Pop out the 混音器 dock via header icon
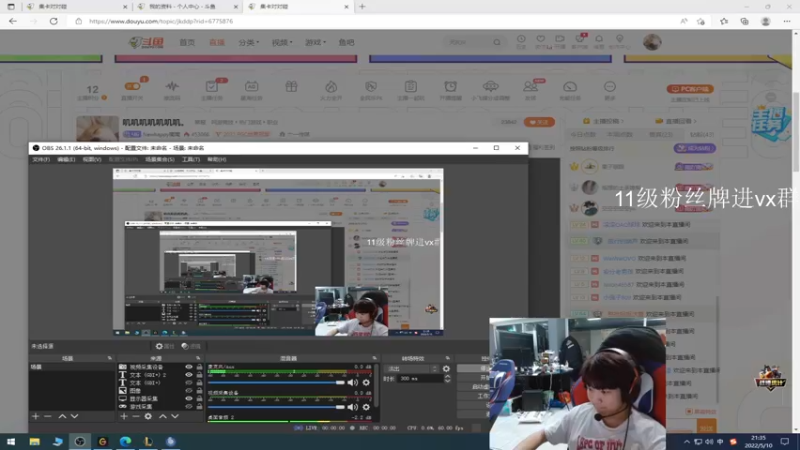Image resolution: width=800 pixels, height=450 pixels. coord(374,358)
